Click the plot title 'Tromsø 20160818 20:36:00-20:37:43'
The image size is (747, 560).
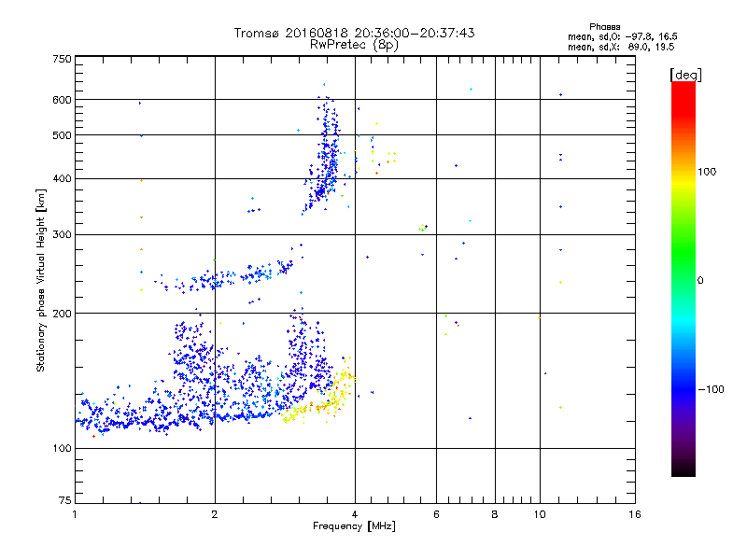click(x=354, y=33)
